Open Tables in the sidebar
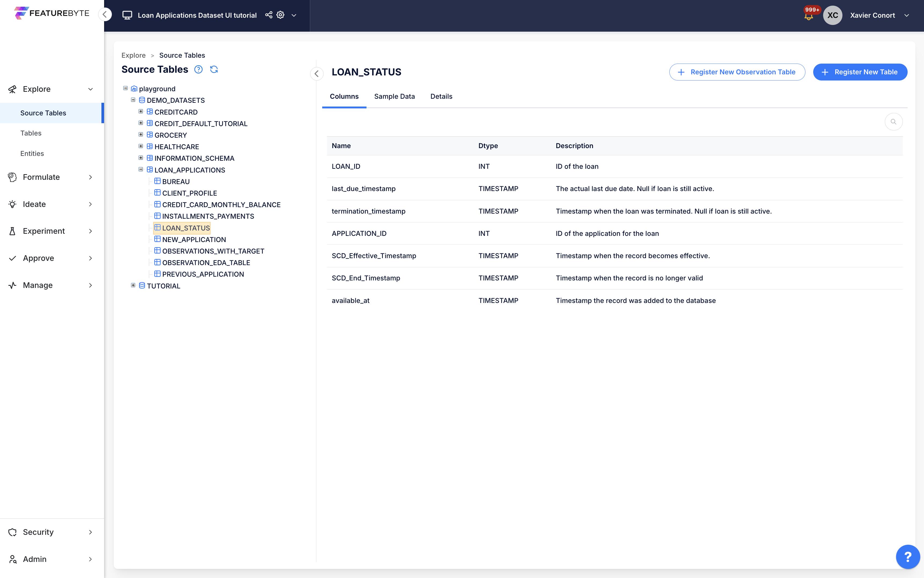Image resolution: width=924 pixels, height=578 pixels. [31, 133]
